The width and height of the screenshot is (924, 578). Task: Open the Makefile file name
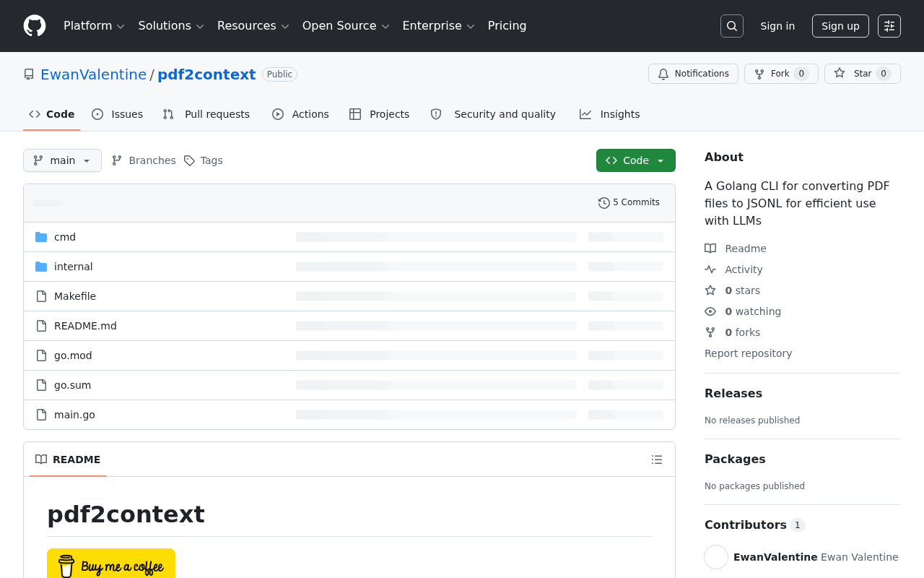[x=75, y=296]
